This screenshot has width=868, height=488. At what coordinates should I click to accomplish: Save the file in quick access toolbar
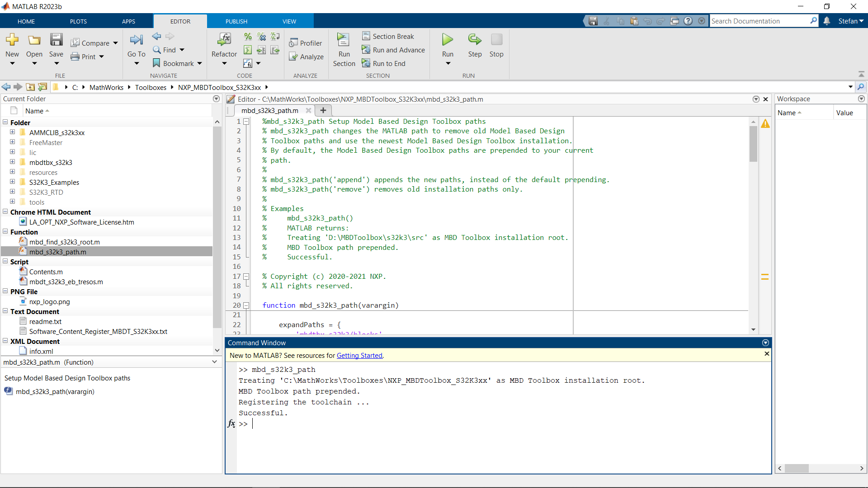[593, 21]
